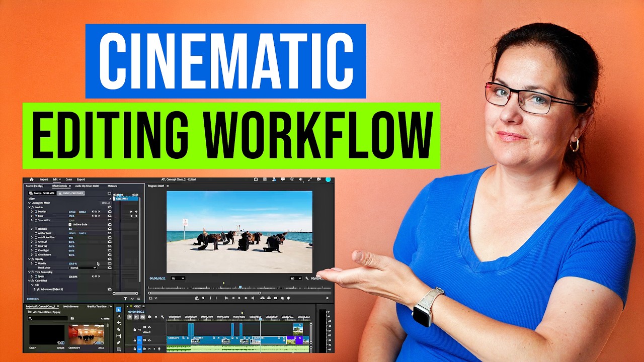Toggle the Rotation animation stopwatch

pyautogui.click(x=36, y=229)
